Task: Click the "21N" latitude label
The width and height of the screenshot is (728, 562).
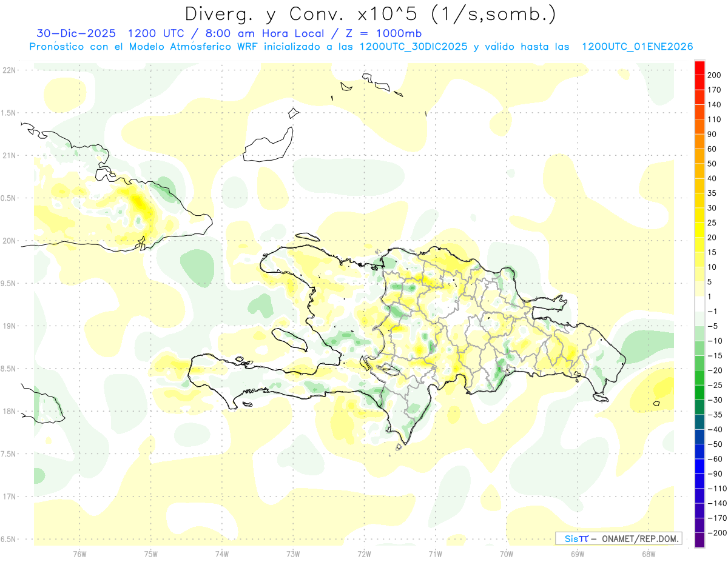Action: 9,155
